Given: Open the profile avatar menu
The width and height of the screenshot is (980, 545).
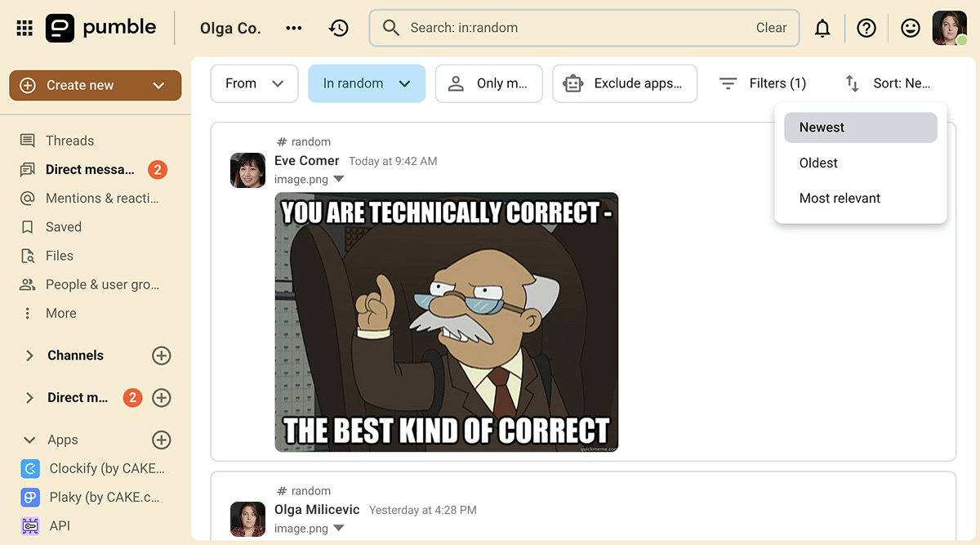Looking at the screenshot, I should pos(949,28).
